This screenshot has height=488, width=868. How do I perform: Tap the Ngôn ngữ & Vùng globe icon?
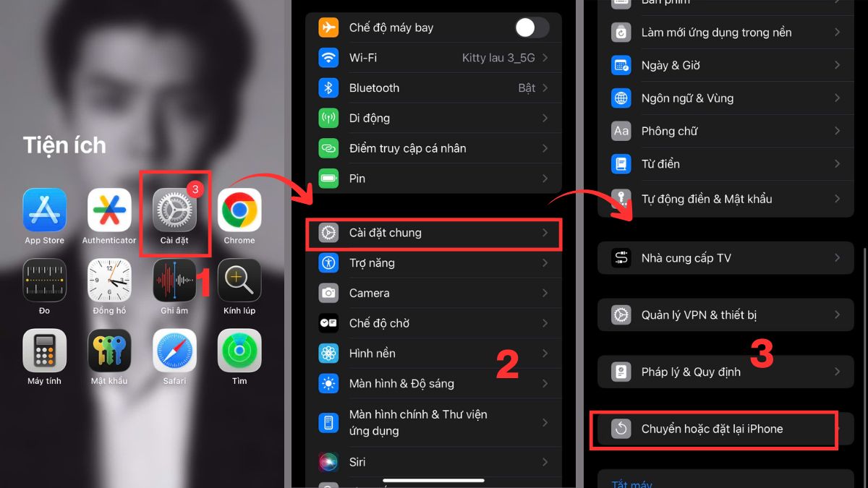tap(621, 98)
